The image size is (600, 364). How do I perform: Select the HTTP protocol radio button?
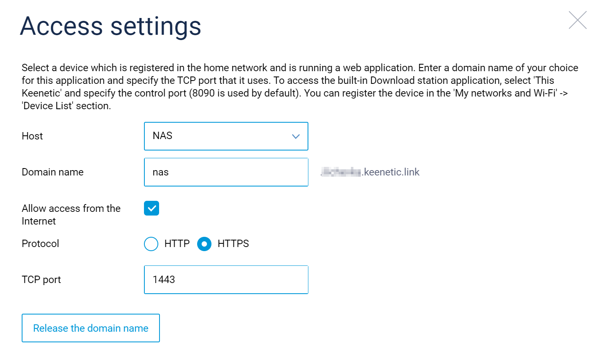pos(151,244)
